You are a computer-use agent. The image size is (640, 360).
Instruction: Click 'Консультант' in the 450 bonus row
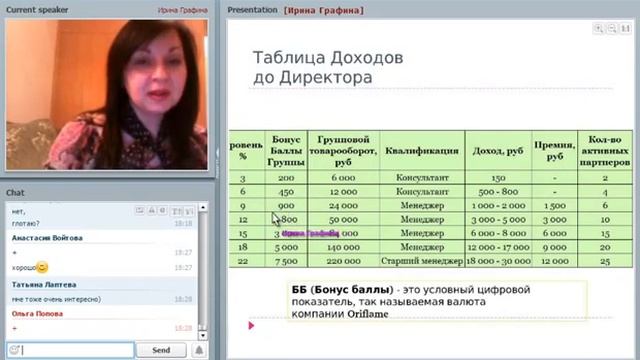click(422, 191)
